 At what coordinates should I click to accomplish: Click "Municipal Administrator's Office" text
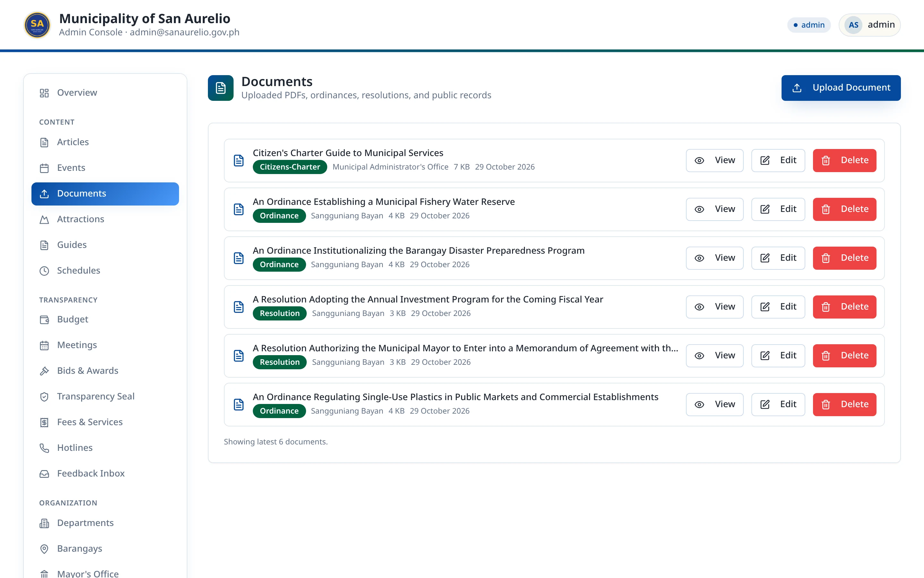390,167
